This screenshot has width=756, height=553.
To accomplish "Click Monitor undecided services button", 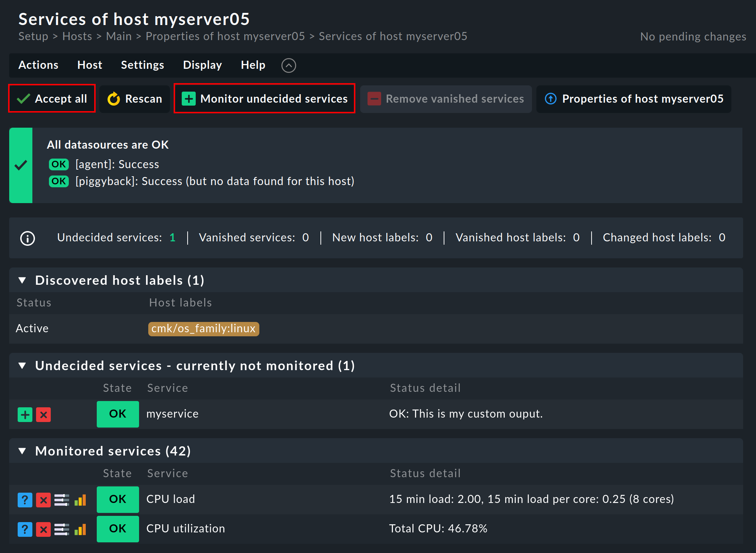I will (x=265, y=99).
